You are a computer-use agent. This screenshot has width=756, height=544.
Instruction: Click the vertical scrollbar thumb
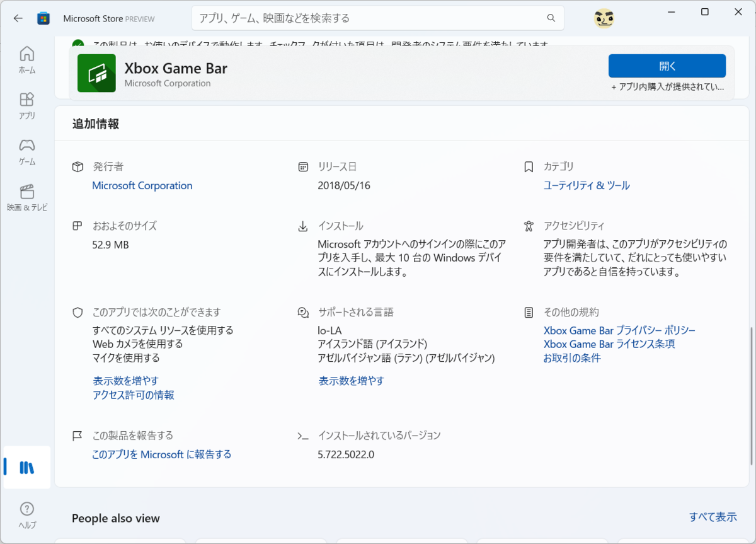tap(750, 396)
